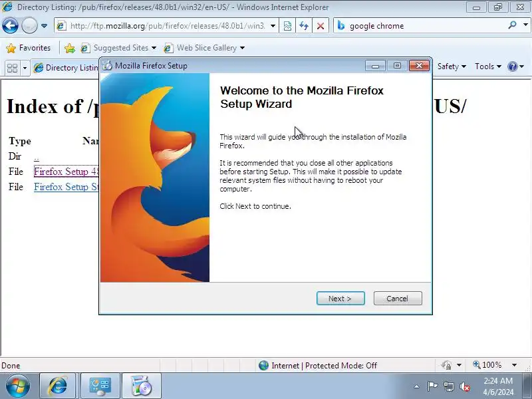Screen dimensions: 532x399
Task: Click the Mozilla Firefox Setup title bar icon
Action: point(107,65)
